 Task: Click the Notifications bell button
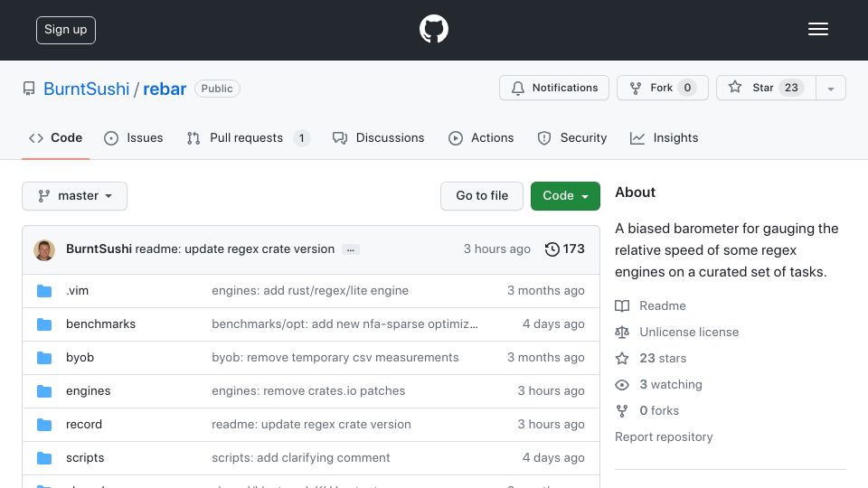tap(554, 88)
